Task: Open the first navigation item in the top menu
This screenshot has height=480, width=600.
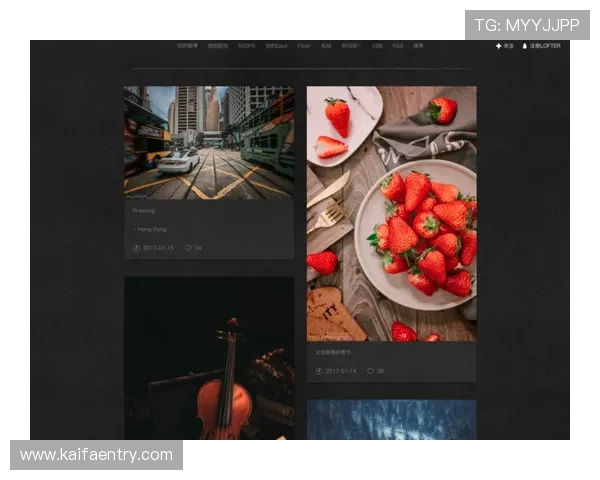Action: coord(187,46)
